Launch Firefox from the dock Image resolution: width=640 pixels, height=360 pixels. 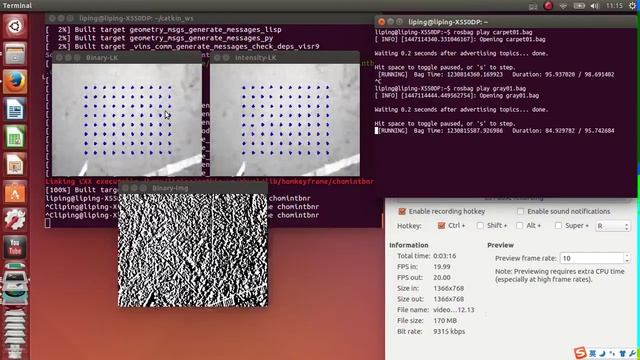15,81
